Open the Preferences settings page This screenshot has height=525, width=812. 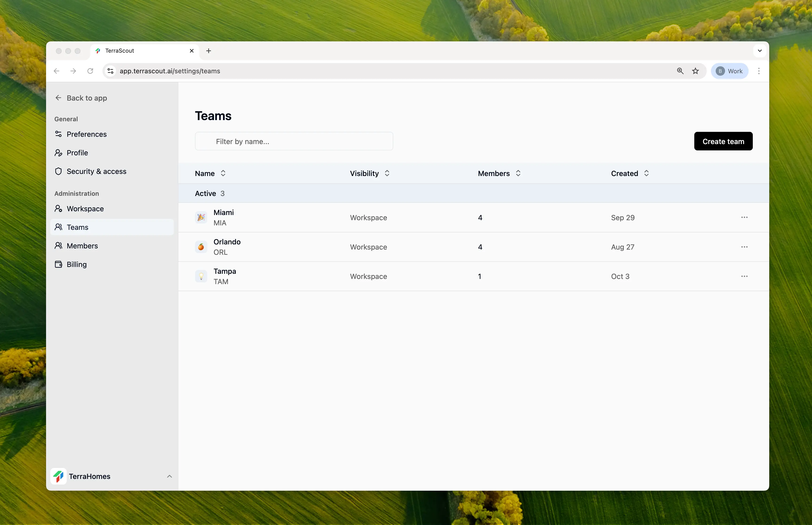point(86,134)
